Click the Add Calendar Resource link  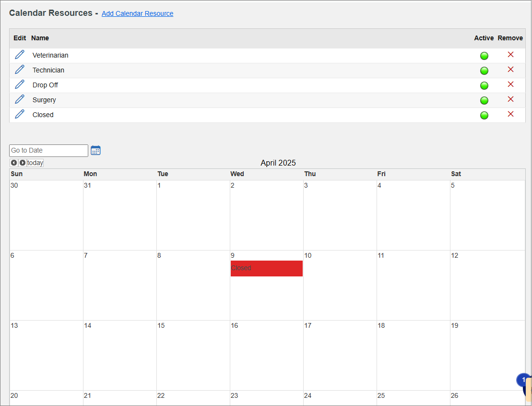[137, 13]
